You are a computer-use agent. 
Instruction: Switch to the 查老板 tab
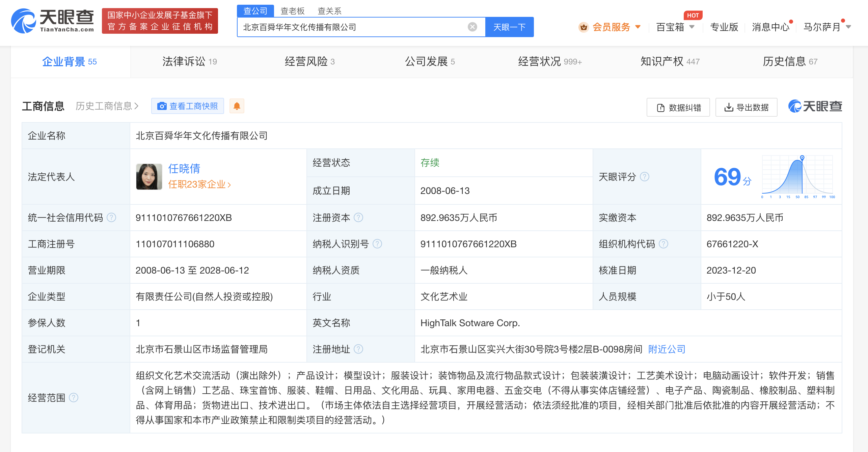tap(292, 11)
